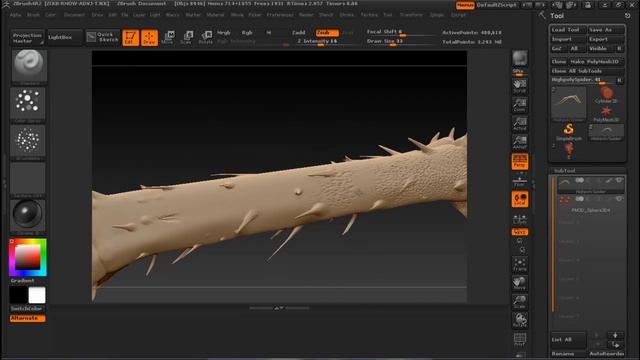
Task: Open the Color menu
Action: pyautogui.click(x=50, y=15)
